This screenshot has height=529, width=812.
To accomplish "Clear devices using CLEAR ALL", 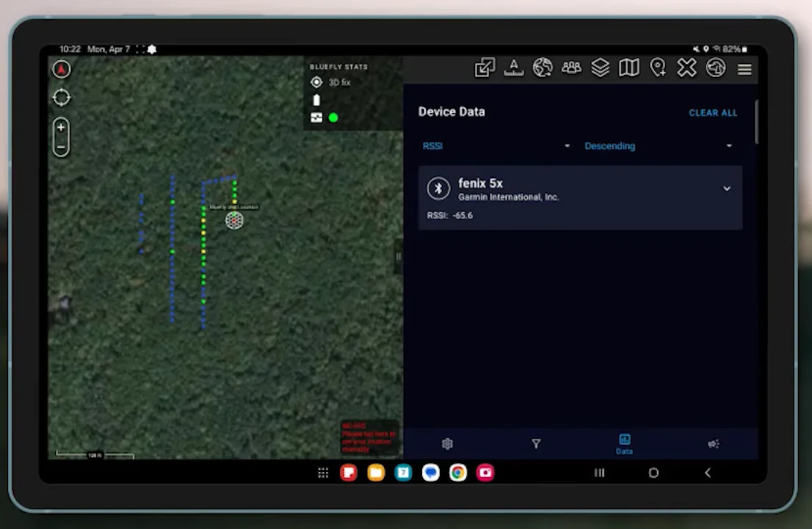I will (x=712, y=113).
